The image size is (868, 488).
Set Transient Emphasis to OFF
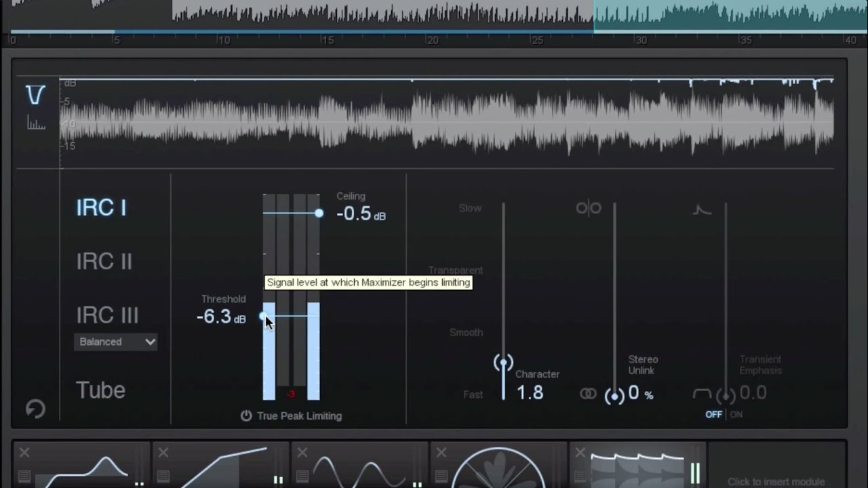click(x=714, y=414)
